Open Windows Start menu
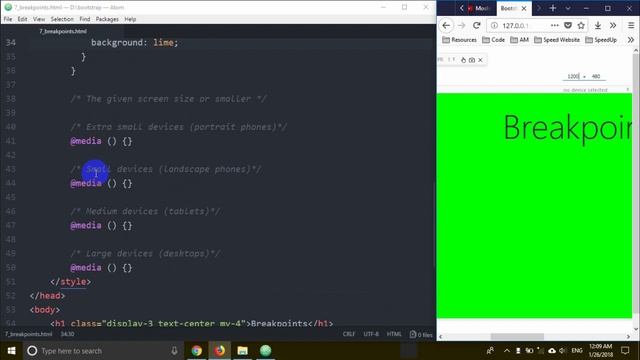Screen dimensions: 640x360 coord(11,351)
